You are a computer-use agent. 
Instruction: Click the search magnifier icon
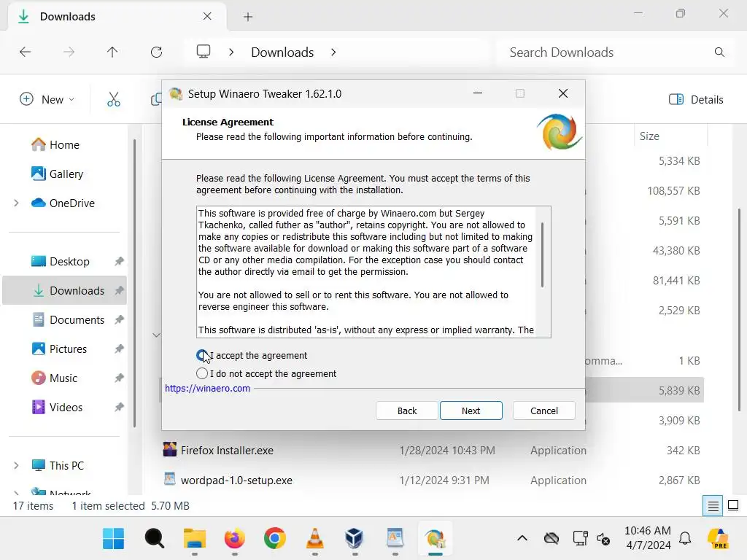pos(719,52)
